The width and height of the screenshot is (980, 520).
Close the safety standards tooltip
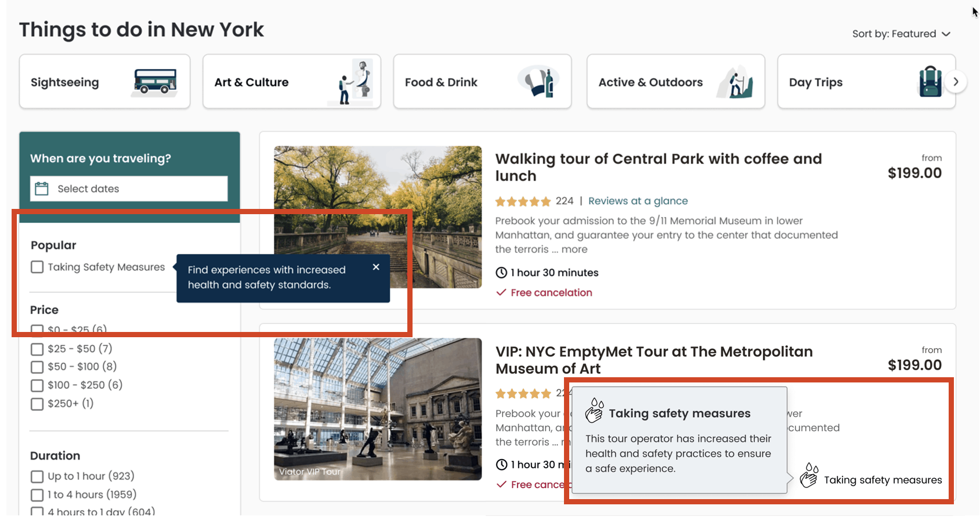click(376, 267)
